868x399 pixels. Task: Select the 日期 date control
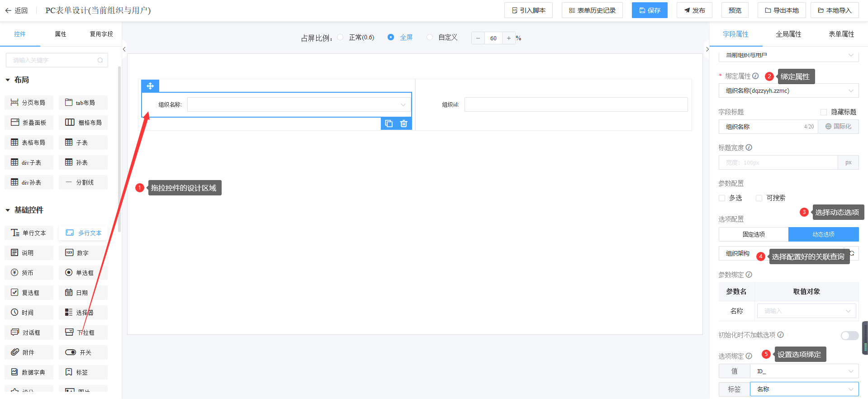click(x=83, y=293)
